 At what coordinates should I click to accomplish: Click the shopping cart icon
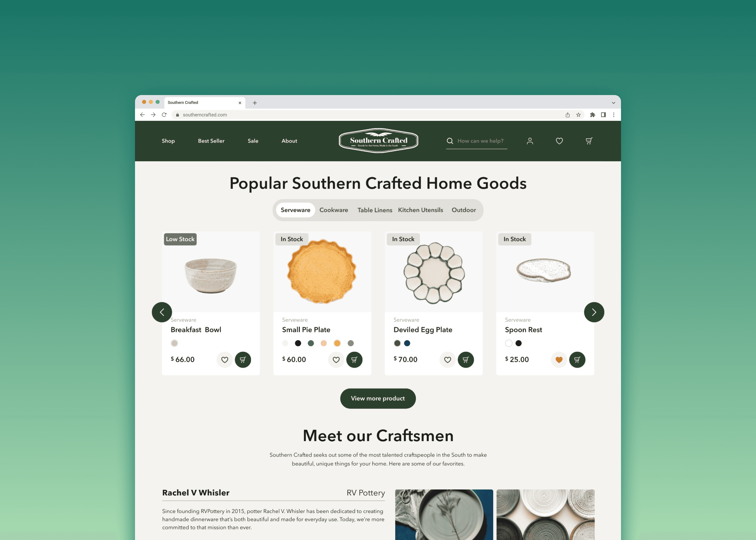(588, 141)
